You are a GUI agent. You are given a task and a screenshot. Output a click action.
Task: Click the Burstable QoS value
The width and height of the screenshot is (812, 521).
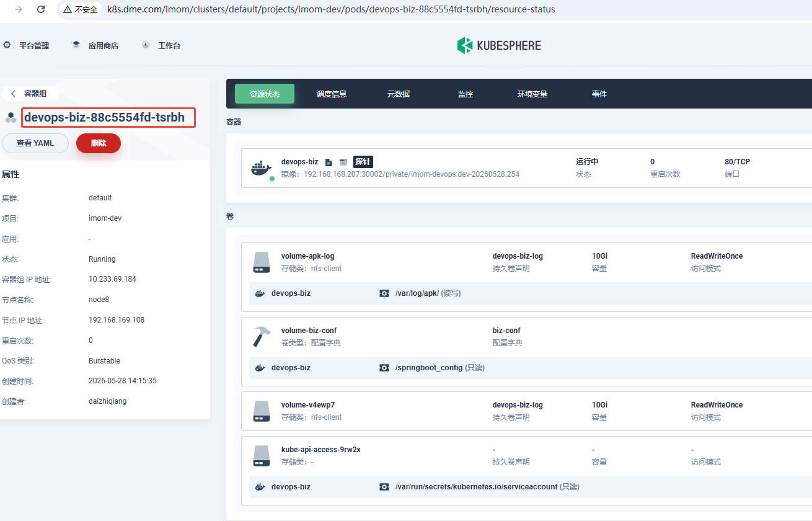[x=104, y=361]
